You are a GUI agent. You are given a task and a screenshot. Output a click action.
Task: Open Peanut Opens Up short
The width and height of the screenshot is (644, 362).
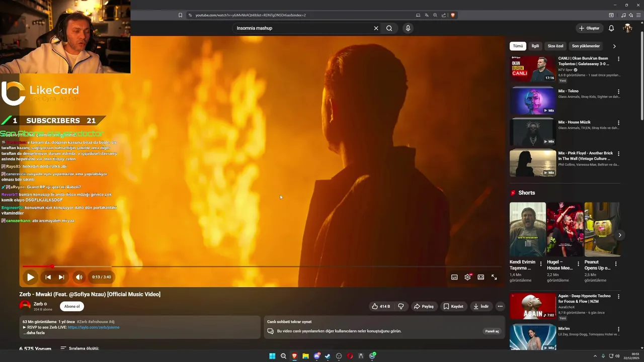click(602, 229)
